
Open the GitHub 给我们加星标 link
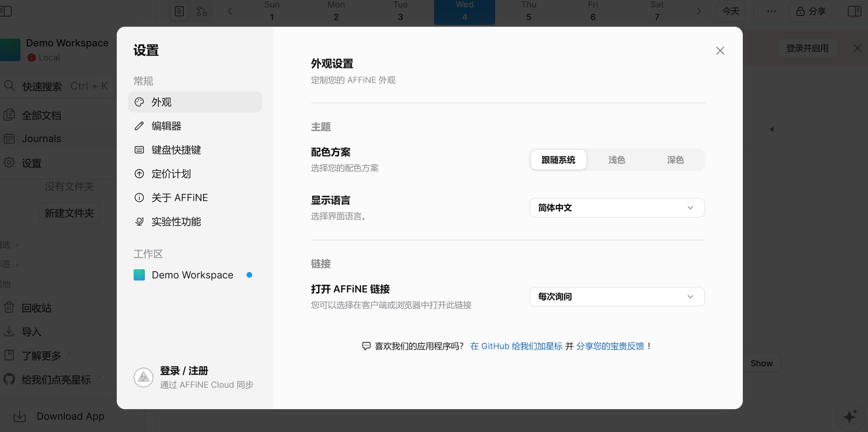click(516, 346)
